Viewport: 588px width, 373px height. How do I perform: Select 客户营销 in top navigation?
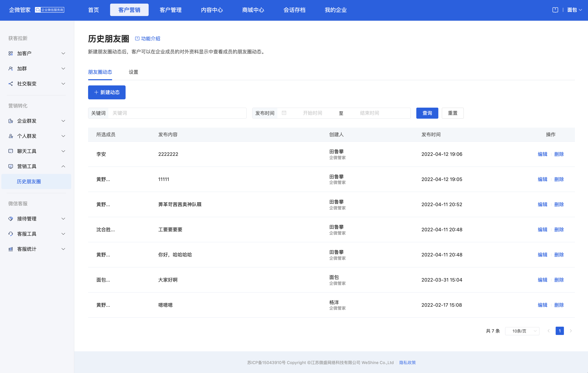(129, 10)
